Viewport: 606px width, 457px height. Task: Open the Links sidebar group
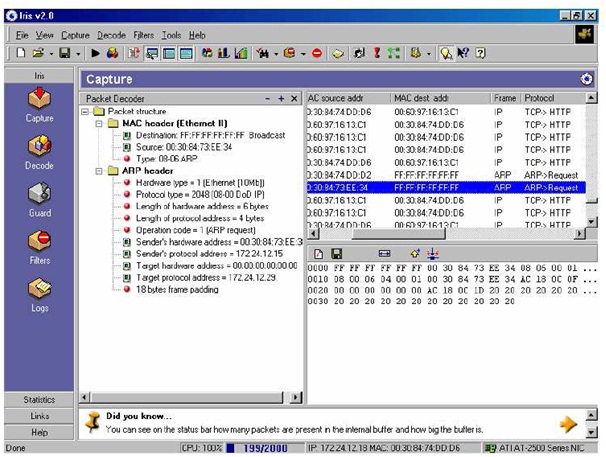tap(39, 416)
